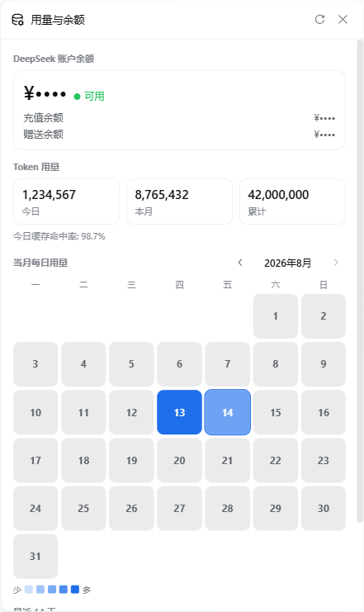This screenshot has height=612, width=364.
Task: Click the middle legend color swatch
Action: (x=52, y=590)
